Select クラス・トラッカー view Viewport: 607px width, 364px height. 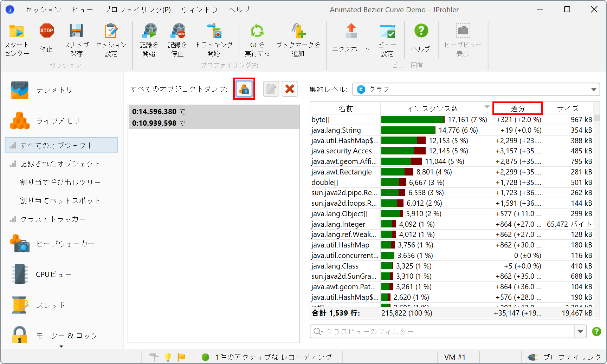[62, 219]
